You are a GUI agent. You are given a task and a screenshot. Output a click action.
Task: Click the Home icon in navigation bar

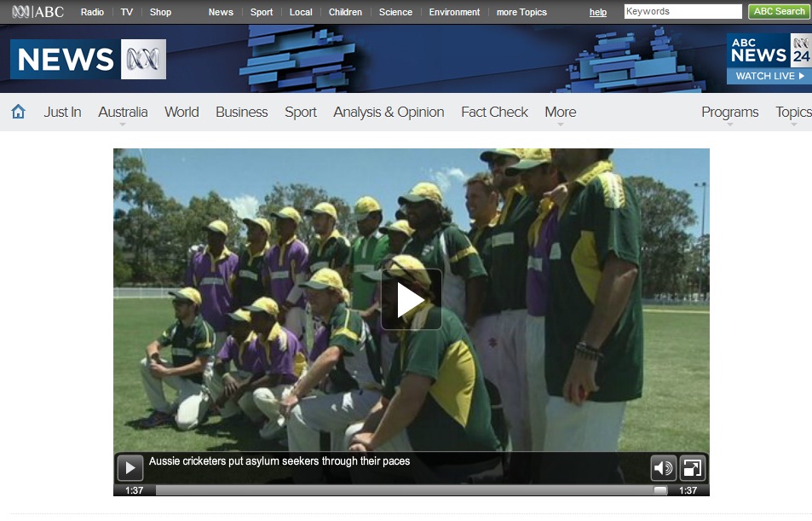[x=18, y=112]
